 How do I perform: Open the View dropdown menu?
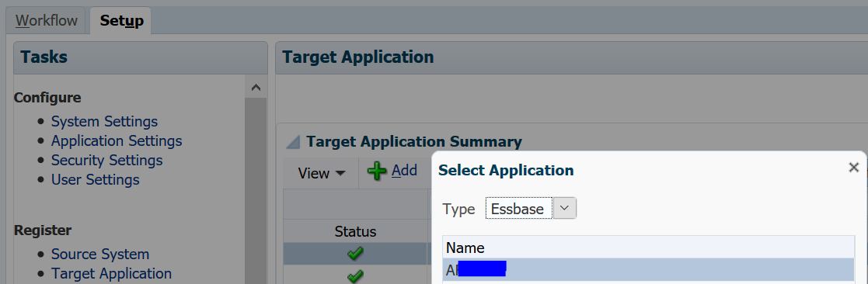pyautogui.click(x=321, y=173)
